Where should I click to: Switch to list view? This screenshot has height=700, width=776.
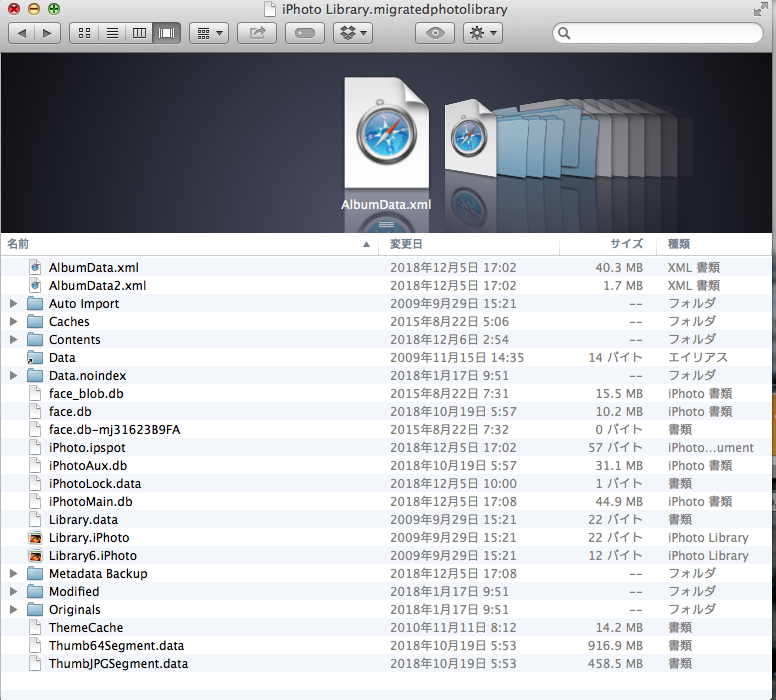[x=112, y=33]
